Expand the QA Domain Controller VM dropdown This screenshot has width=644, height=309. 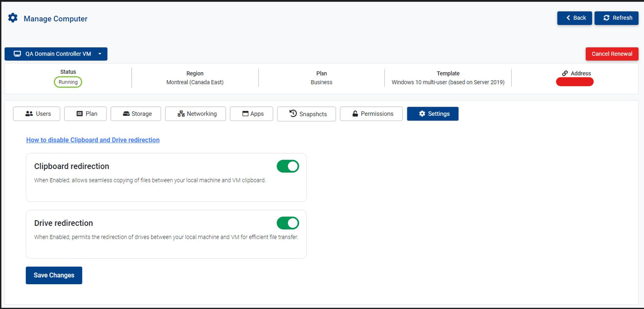click(100, 54)
